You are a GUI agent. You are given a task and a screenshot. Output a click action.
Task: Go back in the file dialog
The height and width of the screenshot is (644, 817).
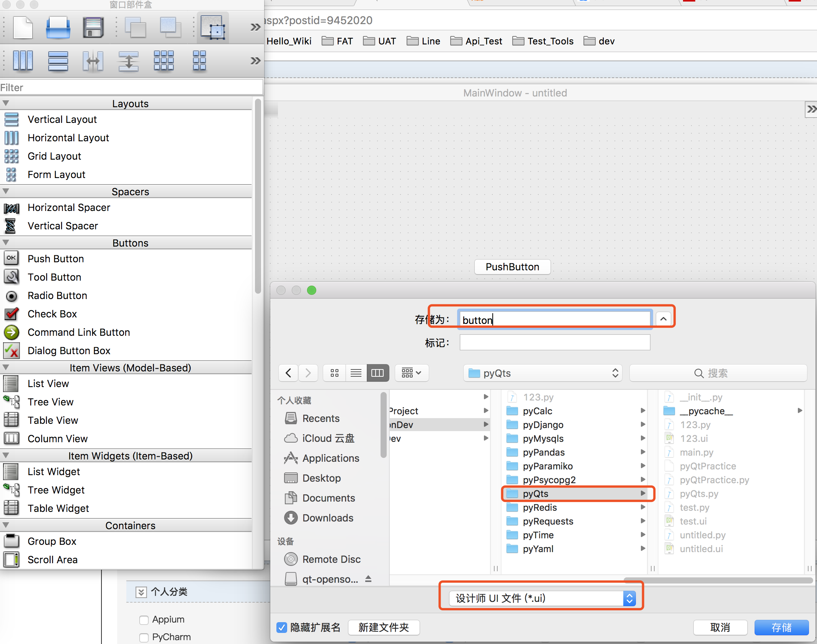click(289, 373)
